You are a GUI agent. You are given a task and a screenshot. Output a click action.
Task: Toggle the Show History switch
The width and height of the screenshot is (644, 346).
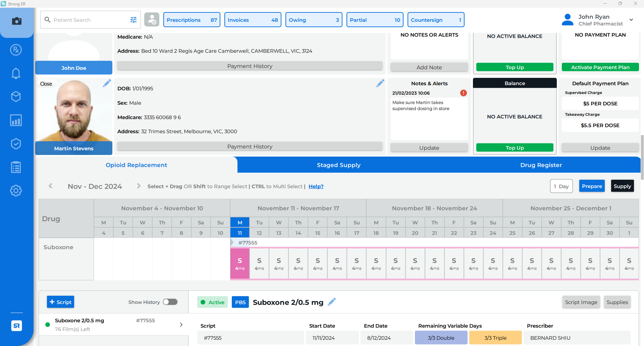pos(170,302)
